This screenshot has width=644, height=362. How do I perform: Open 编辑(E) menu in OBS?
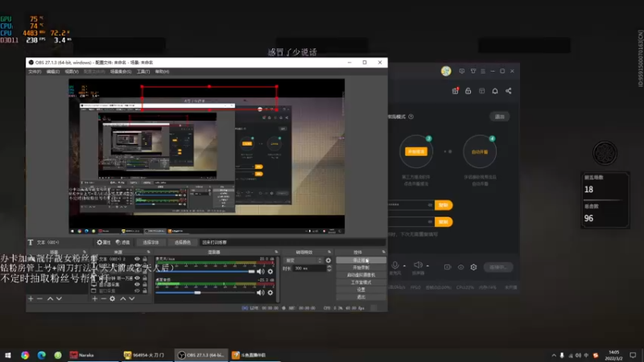point(52,72)
